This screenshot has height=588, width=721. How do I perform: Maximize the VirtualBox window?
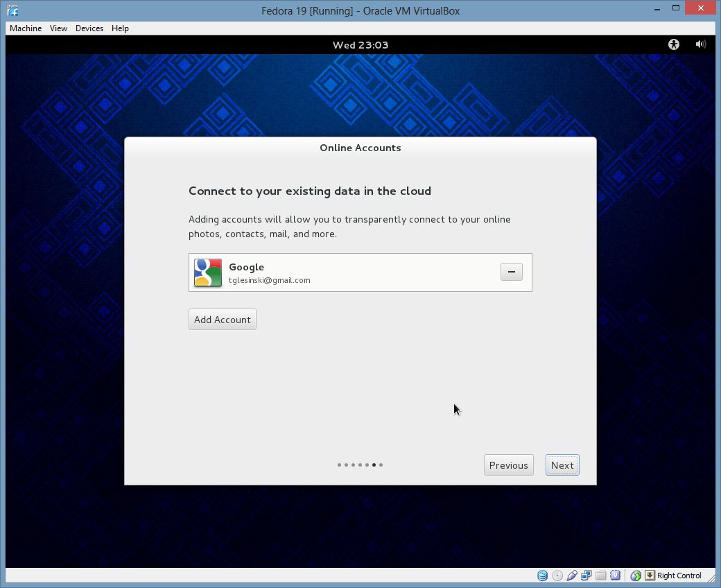coord(675,8)
